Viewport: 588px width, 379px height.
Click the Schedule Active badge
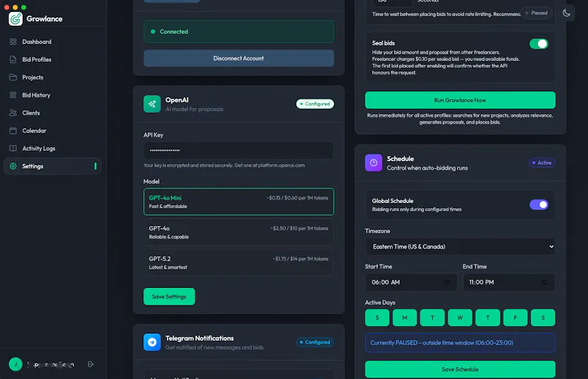point(542,163)
